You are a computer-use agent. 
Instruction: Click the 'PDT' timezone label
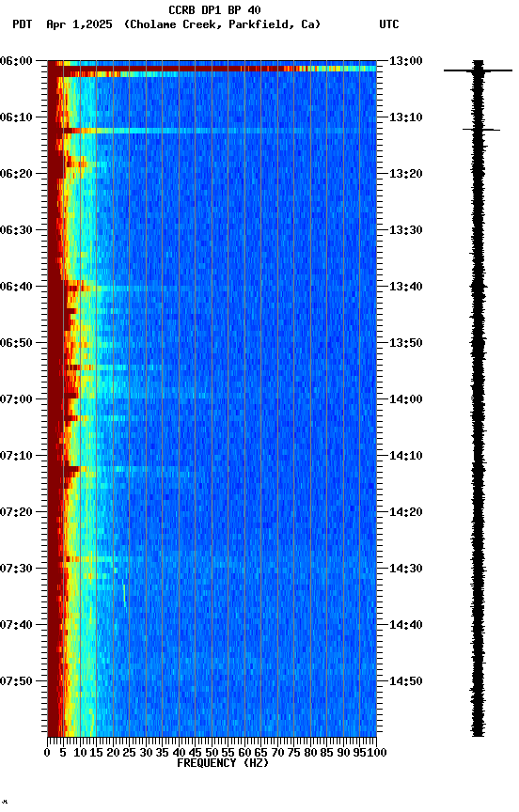click(x=23, y=24)
